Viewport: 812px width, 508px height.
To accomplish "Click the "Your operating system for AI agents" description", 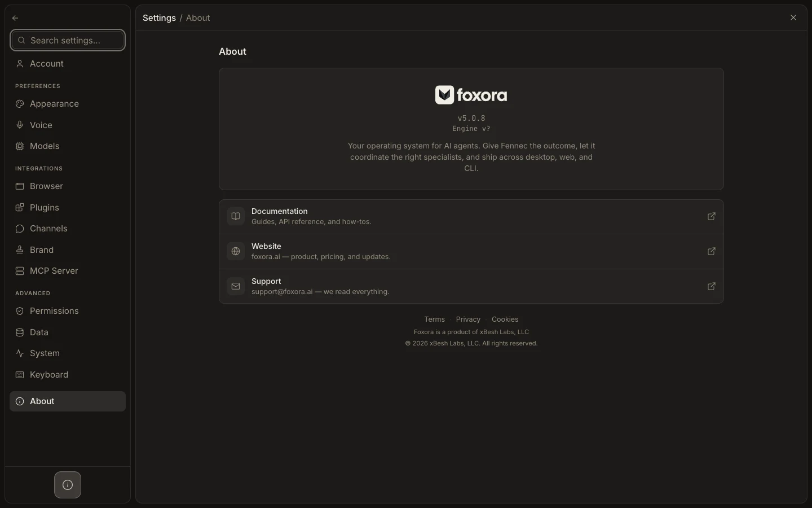I will pos(471,157).
